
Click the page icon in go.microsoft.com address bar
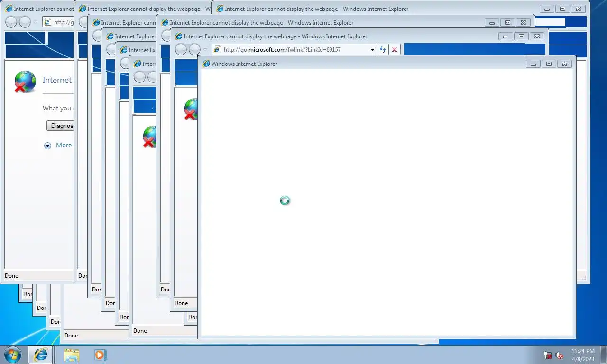click(217, 49)
